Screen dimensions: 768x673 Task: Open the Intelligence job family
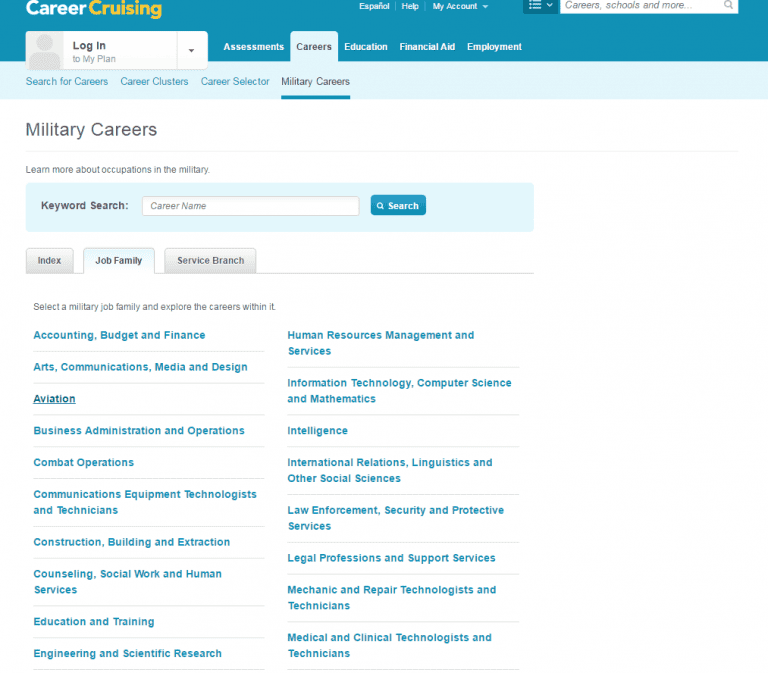tap(317, 431)
